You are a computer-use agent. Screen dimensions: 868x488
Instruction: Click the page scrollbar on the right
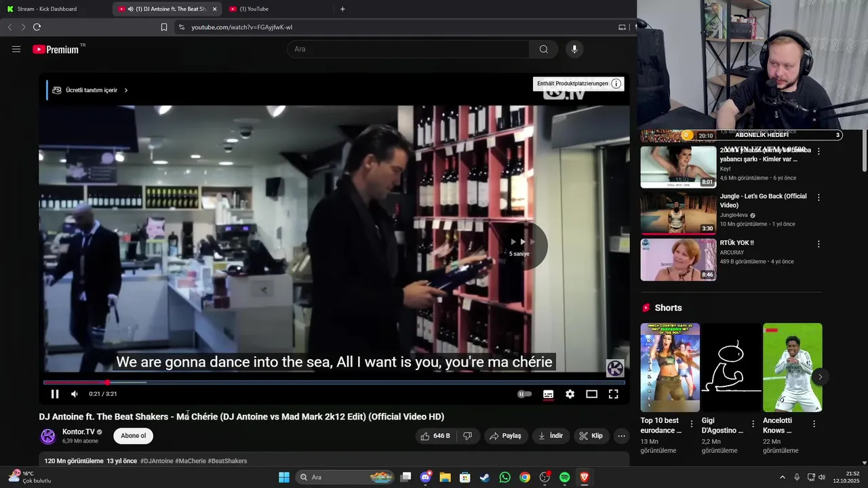click(864, 150)
